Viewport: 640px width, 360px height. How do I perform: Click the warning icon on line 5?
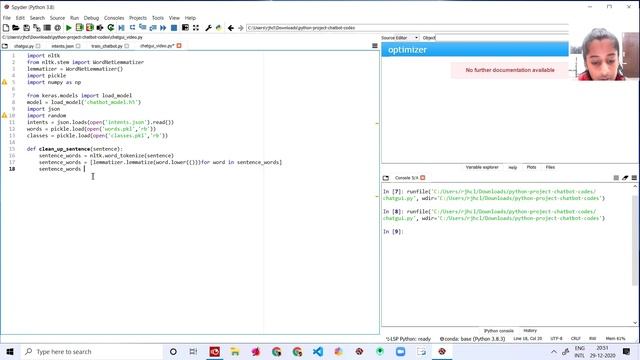pyautogui.click(x=4, y=82)
